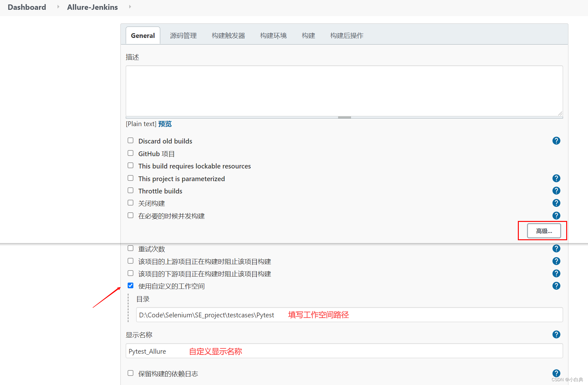Check 该项目的下游项目正在构建时阻止该项目构建

click(x=130, y=273)
